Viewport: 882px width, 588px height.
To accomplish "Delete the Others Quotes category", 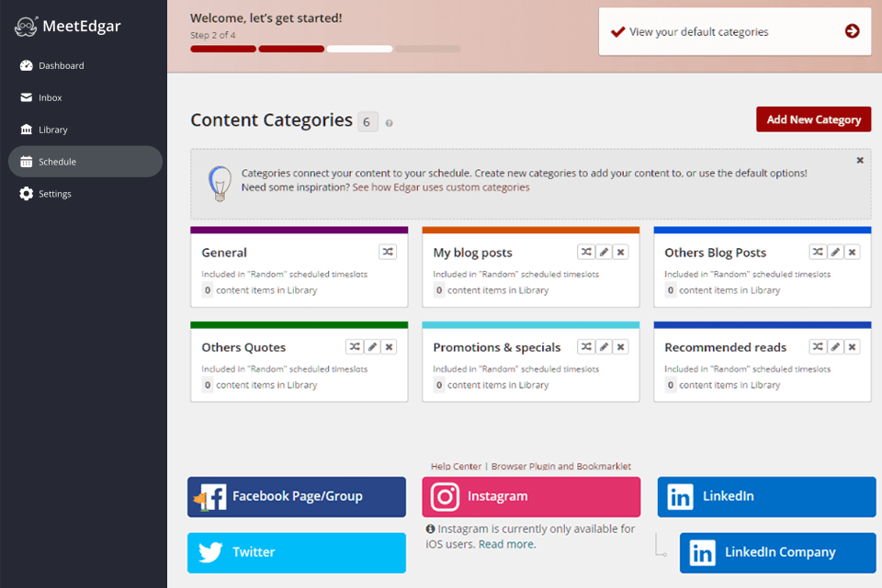I will 389,346.
